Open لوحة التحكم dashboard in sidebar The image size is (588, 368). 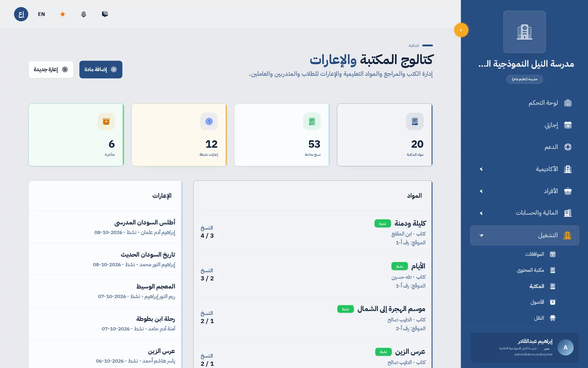coord(524,103)
